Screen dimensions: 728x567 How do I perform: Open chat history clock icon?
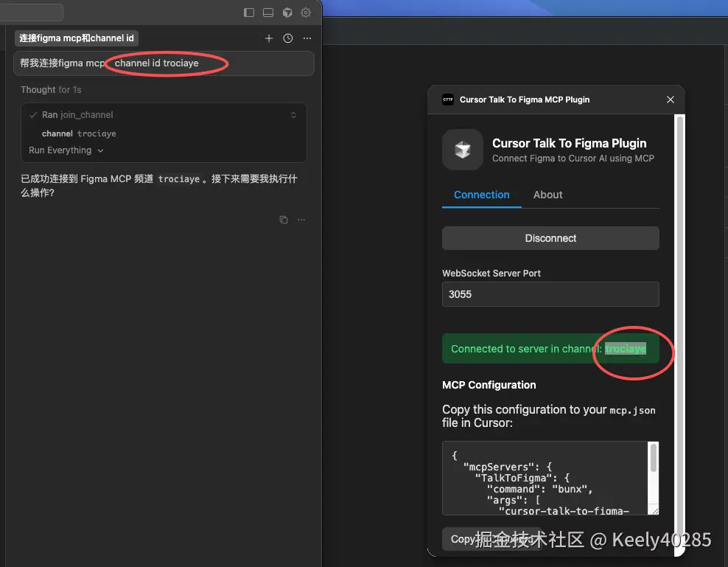[288, 38]
